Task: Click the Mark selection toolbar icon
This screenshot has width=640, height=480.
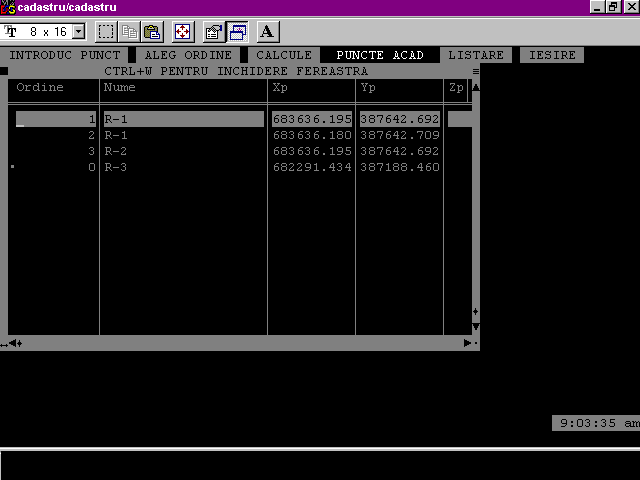Action: point(106,32)
